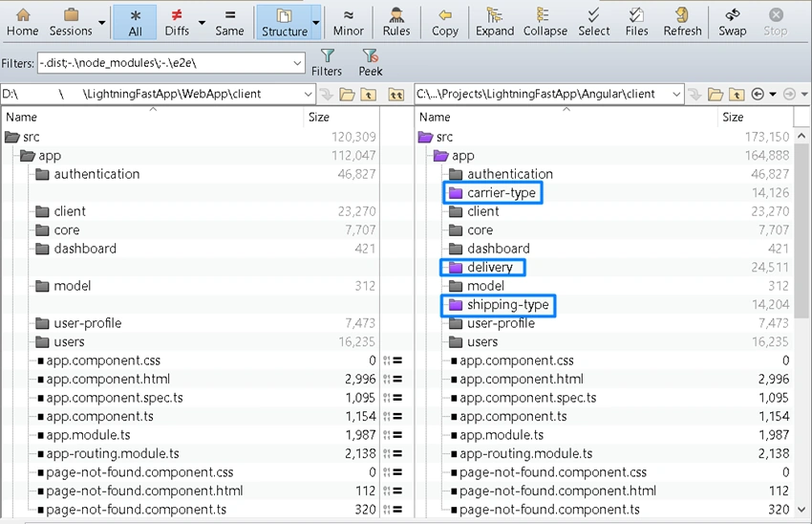Browse for folder on the right side
The image size is (812, 524).
tap(716, 95)
